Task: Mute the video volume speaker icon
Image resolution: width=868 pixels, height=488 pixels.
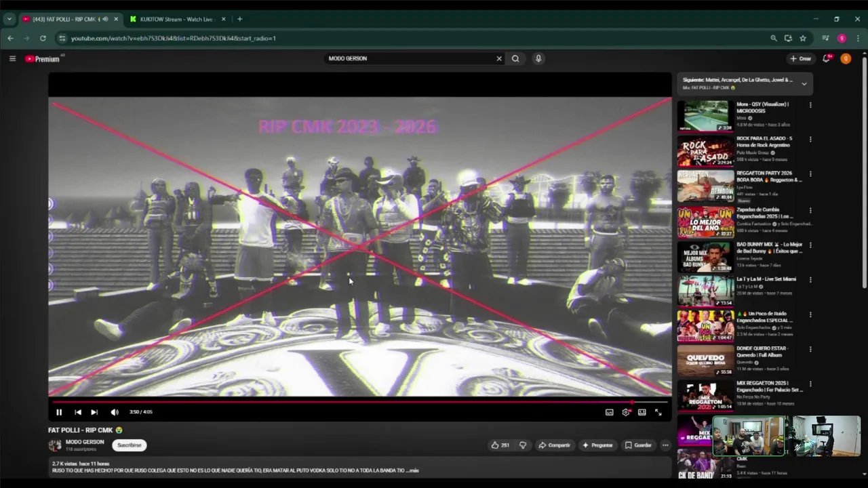Action: (x=115, y=412)
